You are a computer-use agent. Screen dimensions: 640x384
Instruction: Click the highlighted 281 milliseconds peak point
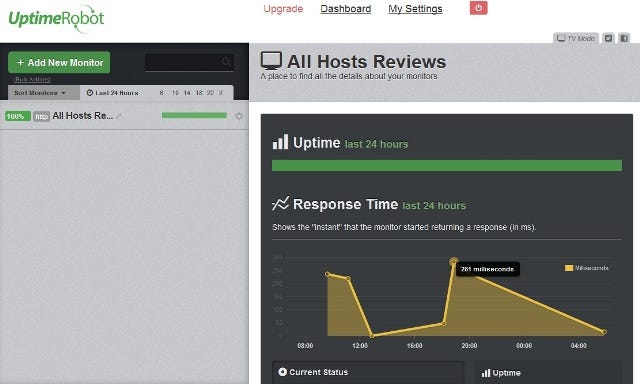(453, 261)
